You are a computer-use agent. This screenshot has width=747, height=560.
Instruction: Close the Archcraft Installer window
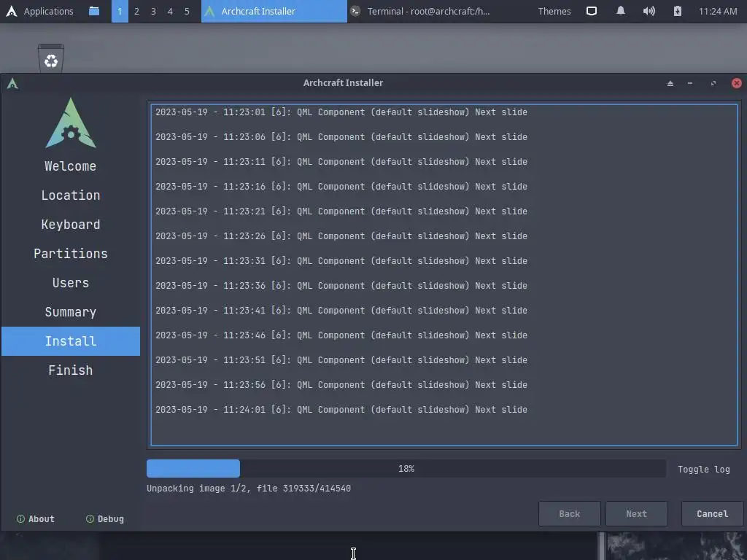coord(737,83)
